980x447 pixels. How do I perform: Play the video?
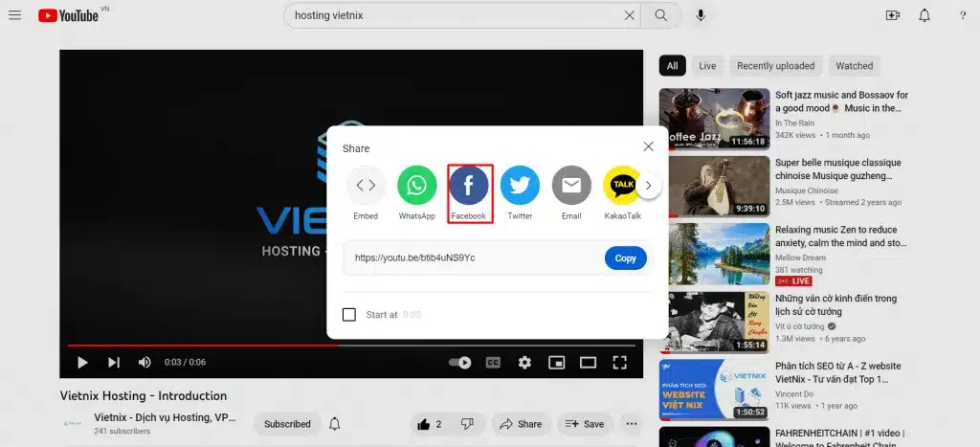82,362
